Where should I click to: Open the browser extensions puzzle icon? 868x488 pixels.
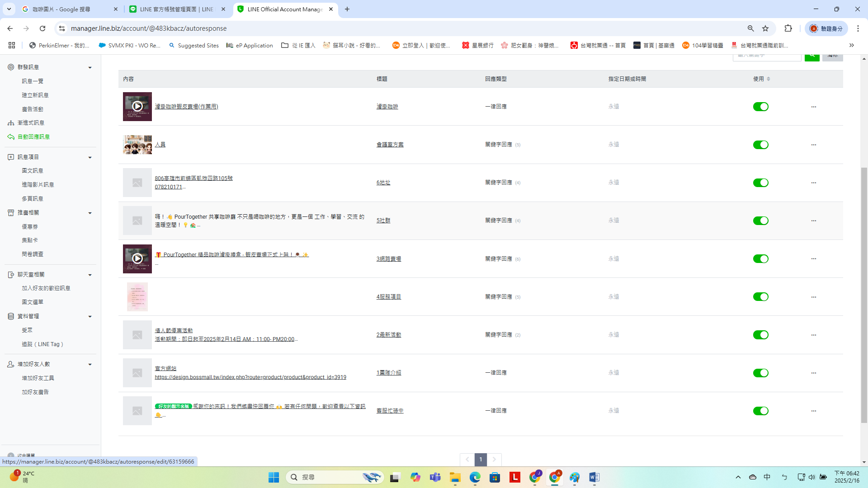click(788, 28)
